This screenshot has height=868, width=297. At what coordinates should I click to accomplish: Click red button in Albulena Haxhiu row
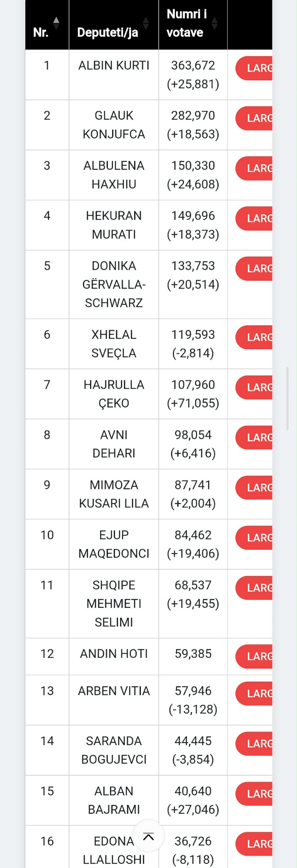click(x=254, y=168)
